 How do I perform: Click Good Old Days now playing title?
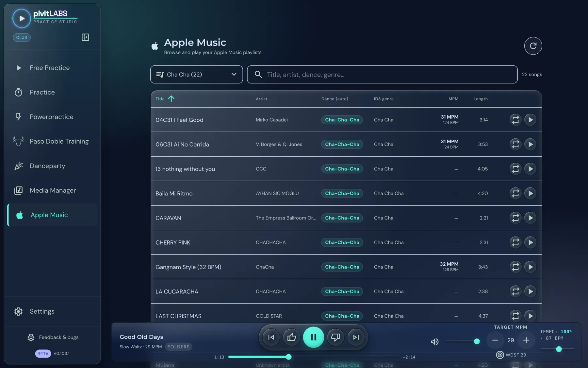click(141, 337)
